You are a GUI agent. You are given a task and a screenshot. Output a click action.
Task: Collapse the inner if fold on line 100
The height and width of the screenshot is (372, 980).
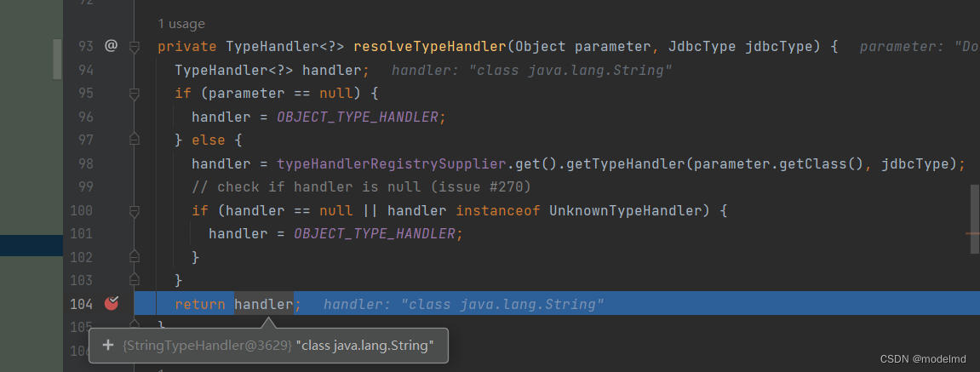pos(134,211)
